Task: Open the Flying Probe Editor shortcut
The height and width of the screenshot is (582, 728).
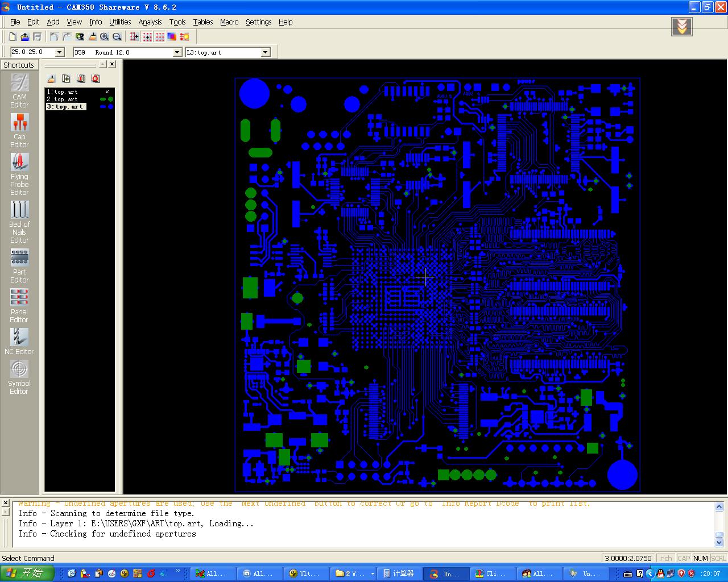Action: point(19,174)
